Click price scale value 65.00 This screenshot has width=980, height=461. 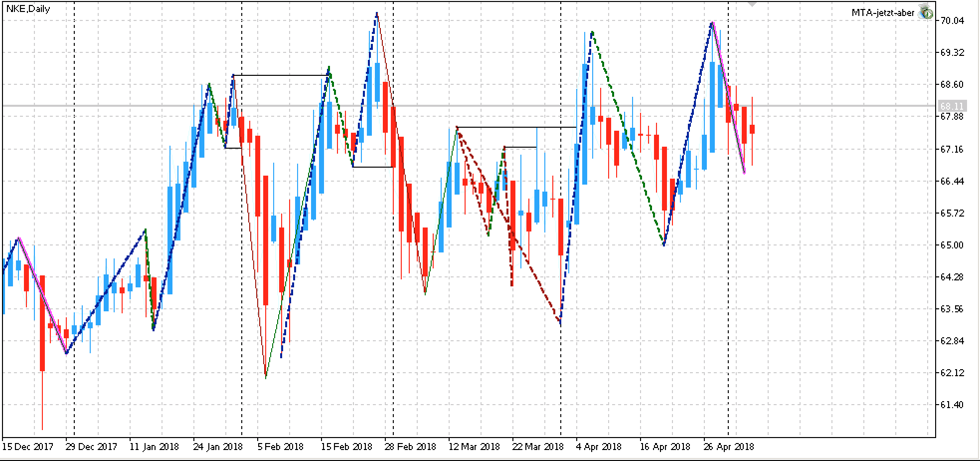(952, 245)
